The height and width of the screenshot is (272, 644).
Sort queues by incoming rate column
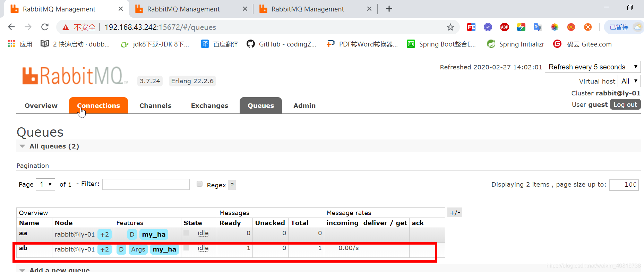click(x=342, y=223)
